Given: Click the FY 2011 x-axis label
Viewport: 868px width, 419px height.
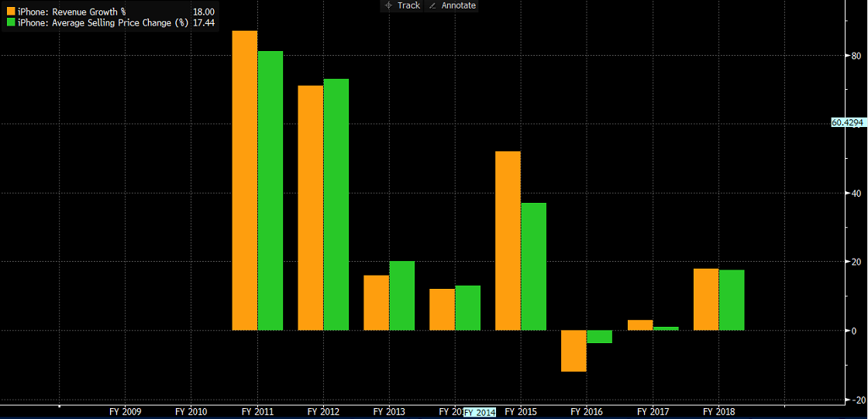Looking at the screenshot, I should pos(257,412).
